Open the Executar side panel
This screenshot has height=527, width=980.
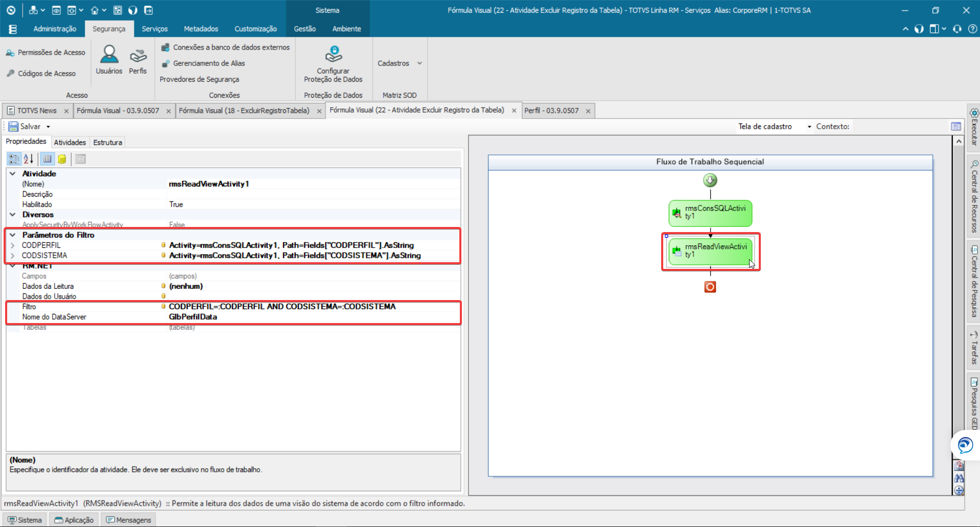(x=974, y=128)
